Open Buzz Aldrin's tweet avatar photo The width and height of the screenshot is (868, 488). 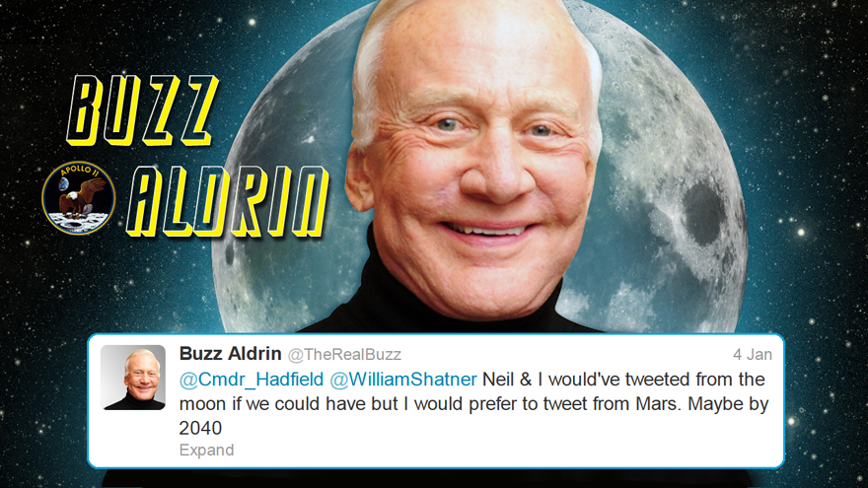click(133, 378)
